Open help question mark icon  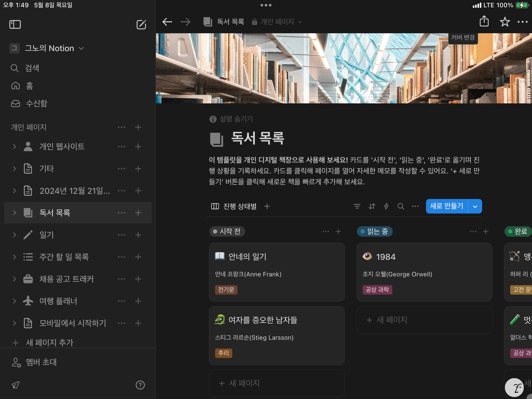[140, 385]
